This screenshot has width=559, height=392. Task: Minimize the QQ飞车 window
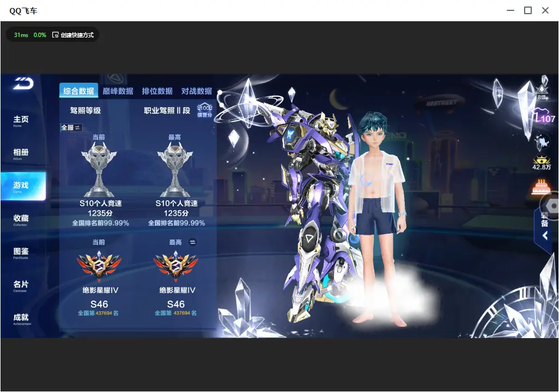tap(511, 11)
